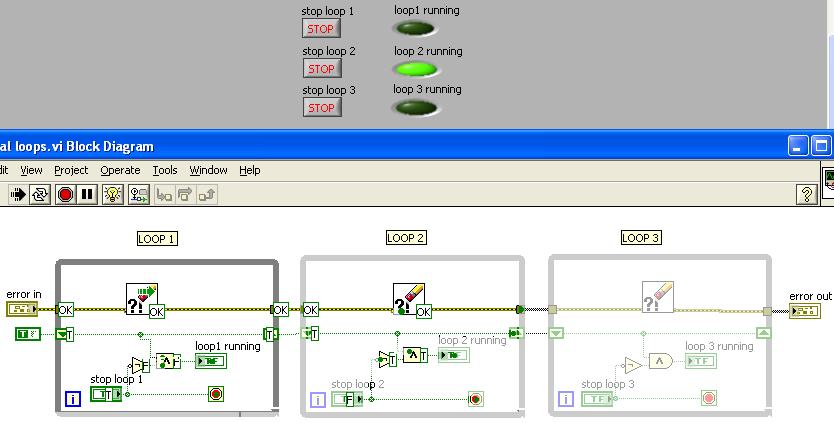Select the NOT gate in Loop 2

[x=386, y=360]
